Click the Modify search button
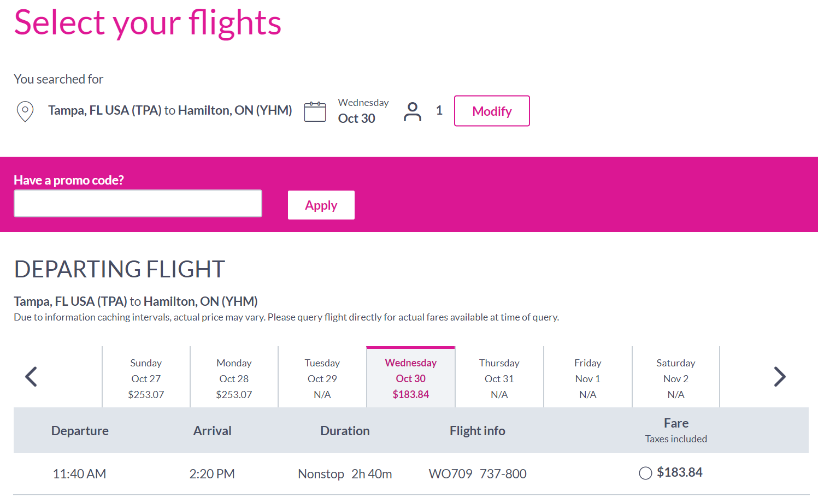 491,111
